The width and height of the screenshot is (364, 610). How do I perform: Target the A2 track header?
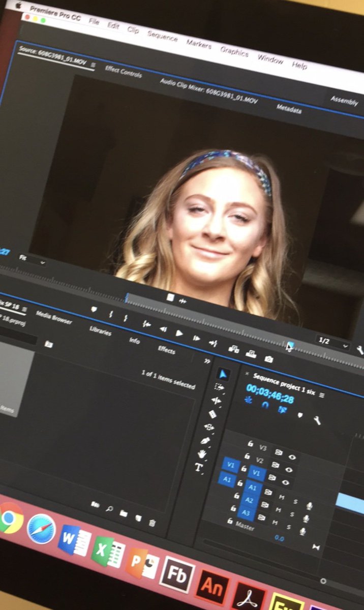click(x=250, y=501)
